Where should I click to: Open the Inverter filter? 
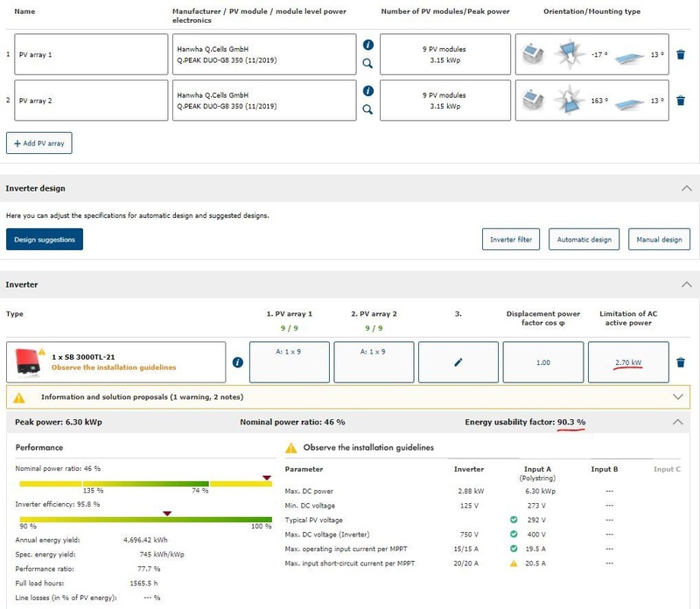point(509,239)
